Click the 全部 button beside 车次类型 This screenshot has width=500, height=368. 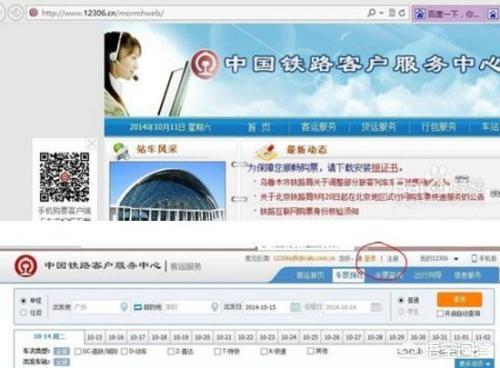point(62,351)
